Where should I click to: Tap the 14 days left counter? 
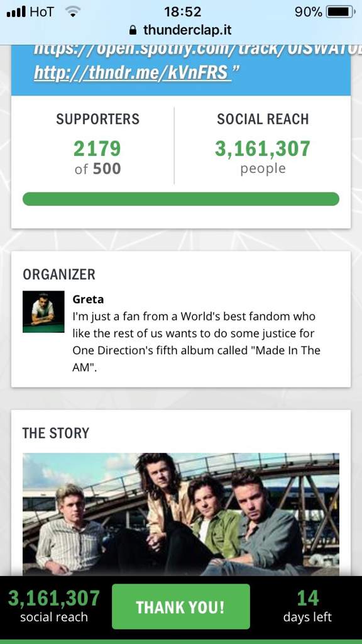[307, 607]
